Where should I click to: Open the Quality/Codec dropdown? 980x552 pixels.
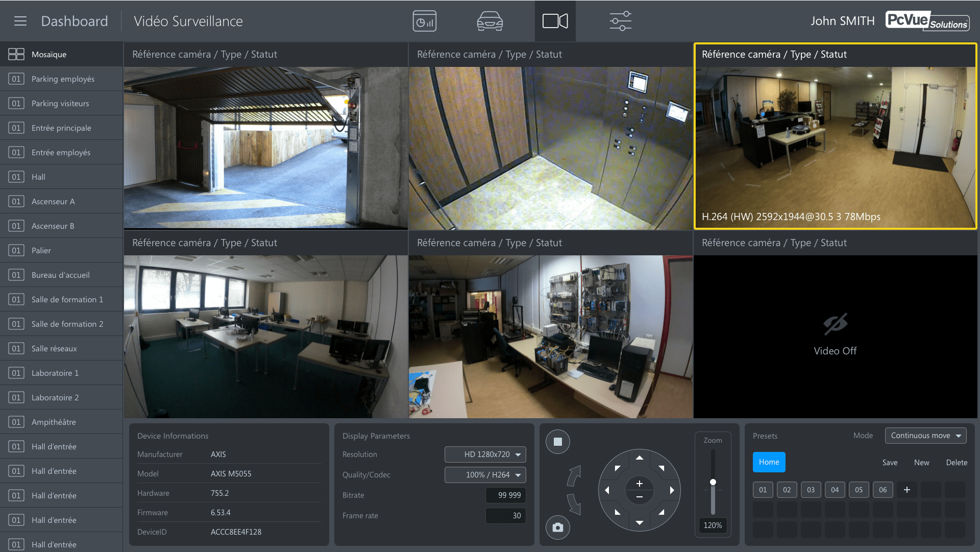[x=484, y=474]
